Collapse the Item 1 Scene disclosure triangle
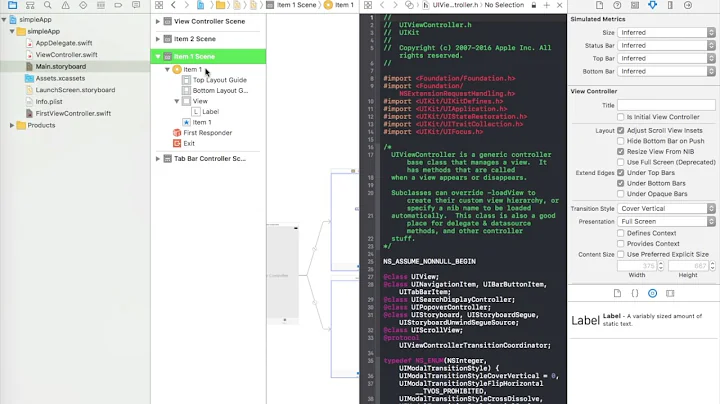The height and width of the screenshot is (404, 720). (158, 56)
